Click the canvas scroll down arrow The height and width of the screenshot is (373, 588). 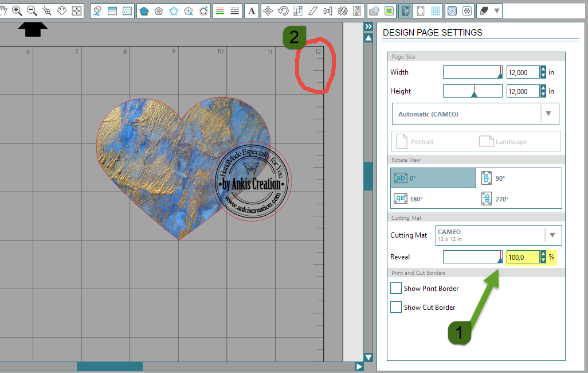point(369,358)
